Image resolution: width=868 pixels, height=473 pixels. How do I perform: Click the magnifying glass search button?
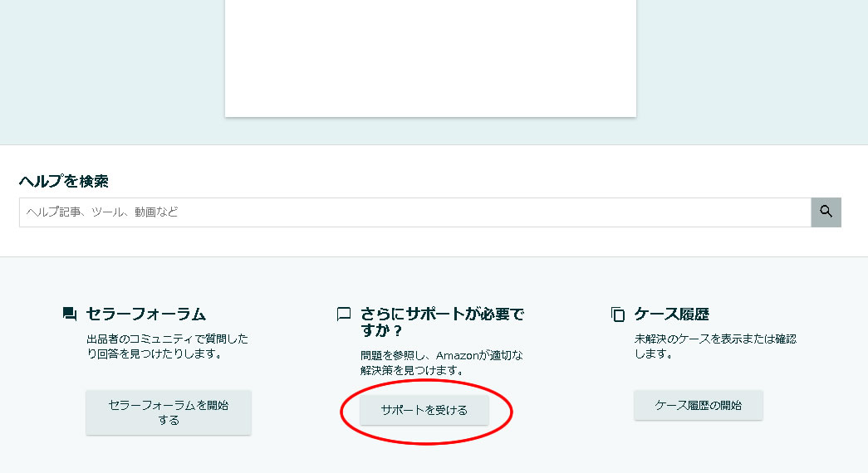(x=826, y=212)
